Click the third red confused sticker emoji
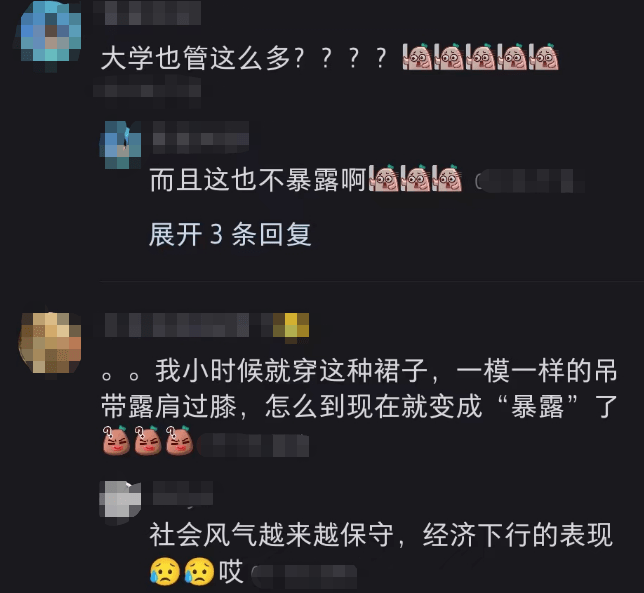Image resolution: width=644 pixels, height=593 pixels. pos(179,441)
